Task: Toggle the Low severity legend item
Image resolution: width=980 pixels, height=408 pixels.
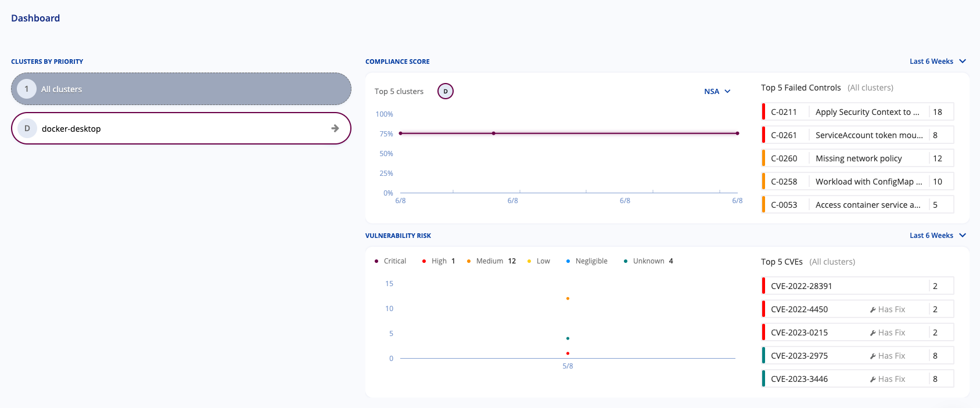Action: point(539,261)
